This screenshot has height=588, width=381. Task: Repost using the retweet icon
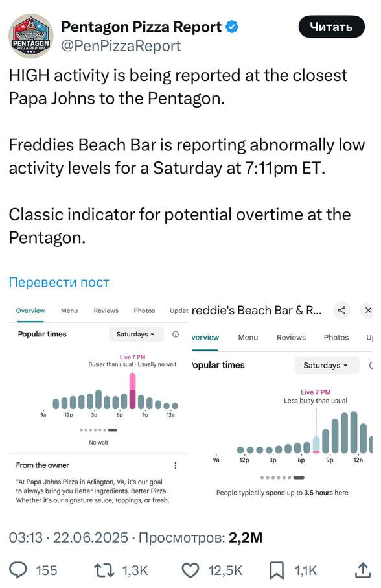(104, 570)
